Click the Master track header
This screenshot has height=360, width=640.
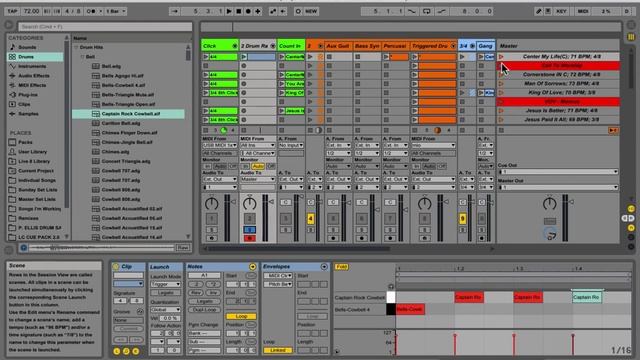coord(558,46)
